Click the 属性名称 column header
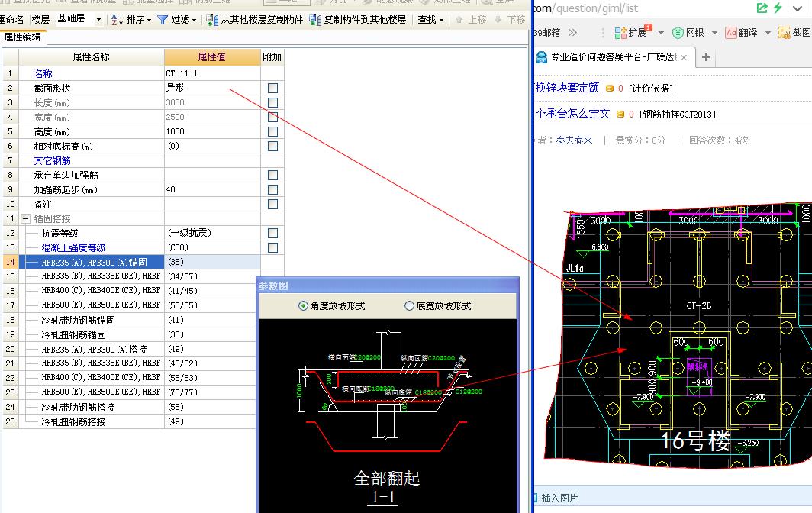The image size is (812, 513). [x=91, y=57]
